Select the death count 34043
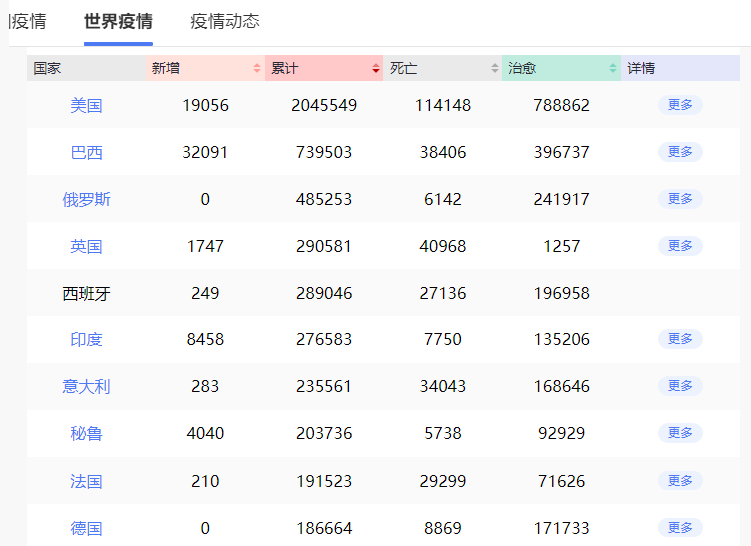 443,386
